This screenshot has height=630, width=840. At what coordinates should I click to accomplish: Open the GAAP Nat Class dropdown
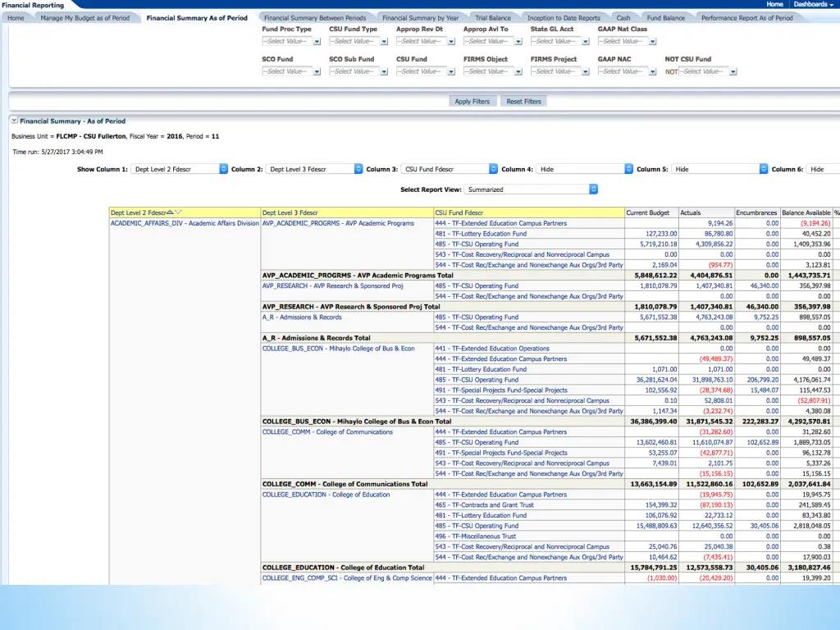point(652,41)
